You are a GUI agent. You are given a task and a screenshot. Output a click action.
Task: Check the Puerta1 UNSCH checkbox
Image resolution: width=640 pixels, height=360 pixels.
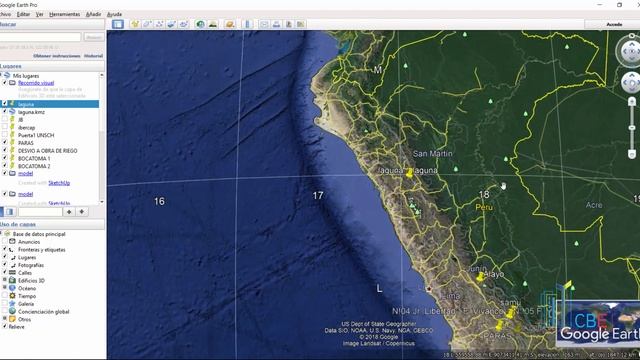point(5,135)
